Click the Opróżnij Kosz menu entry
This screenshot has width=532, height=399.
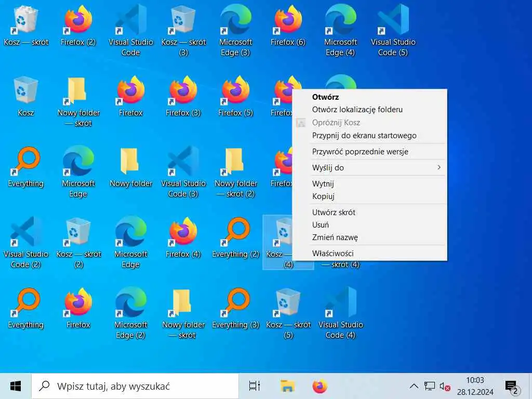point(369,123)
